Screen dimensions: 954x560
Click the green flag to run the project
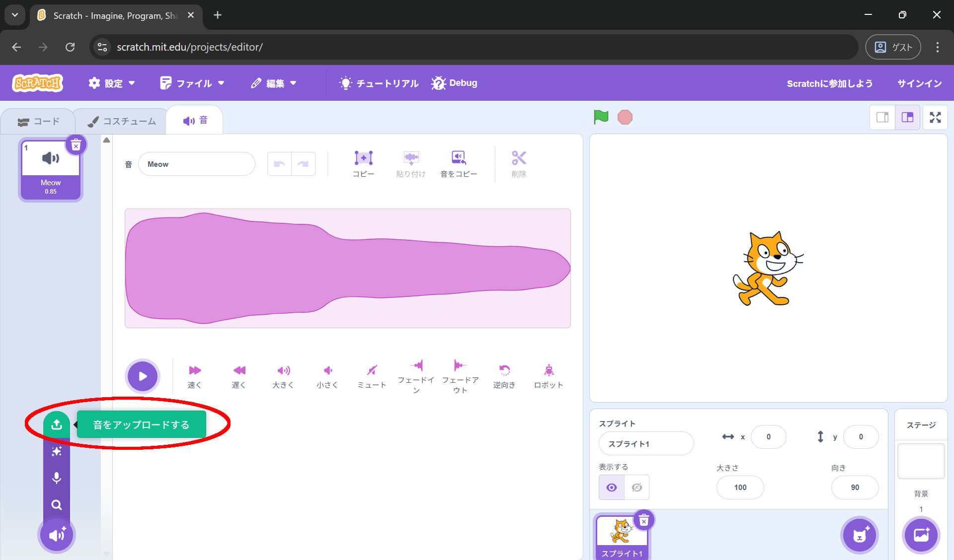point(601,117)
